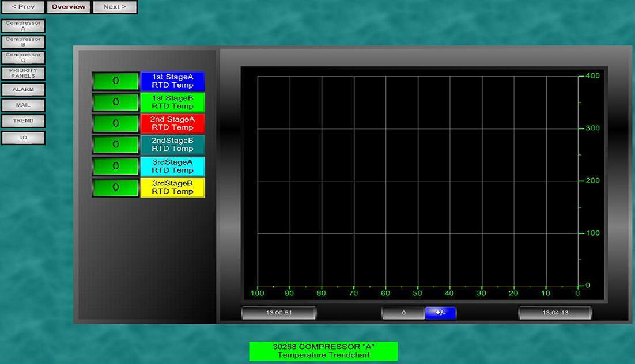
Task: Click the trend start time 13:00:51 field
Action: 279,313
